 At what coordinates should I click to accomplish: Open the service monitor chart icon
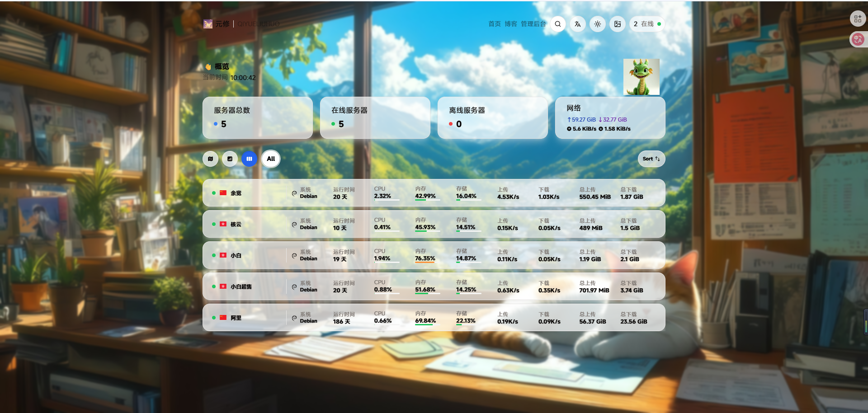click(230, 159)
